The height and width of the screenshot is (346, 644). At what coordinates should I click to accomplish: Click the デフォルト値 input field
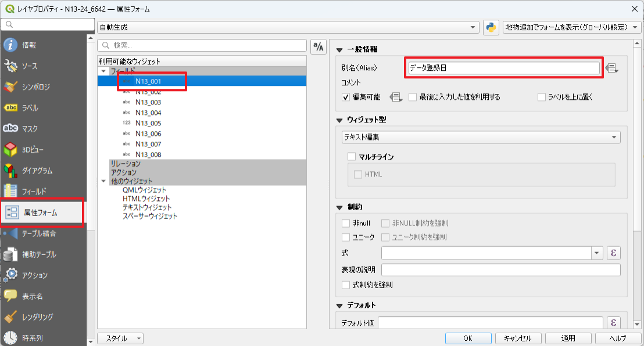click(x=490, y=323)
